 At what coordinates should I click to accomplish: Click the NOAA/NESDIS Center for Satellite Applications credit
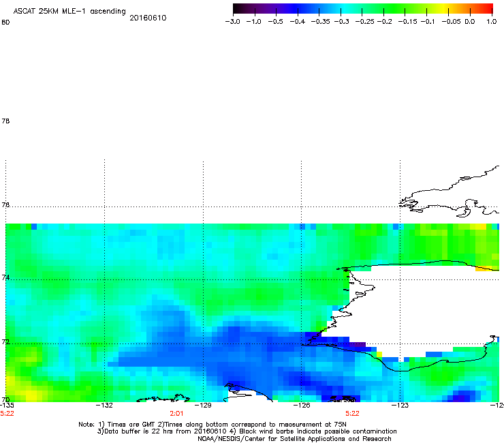294,439
